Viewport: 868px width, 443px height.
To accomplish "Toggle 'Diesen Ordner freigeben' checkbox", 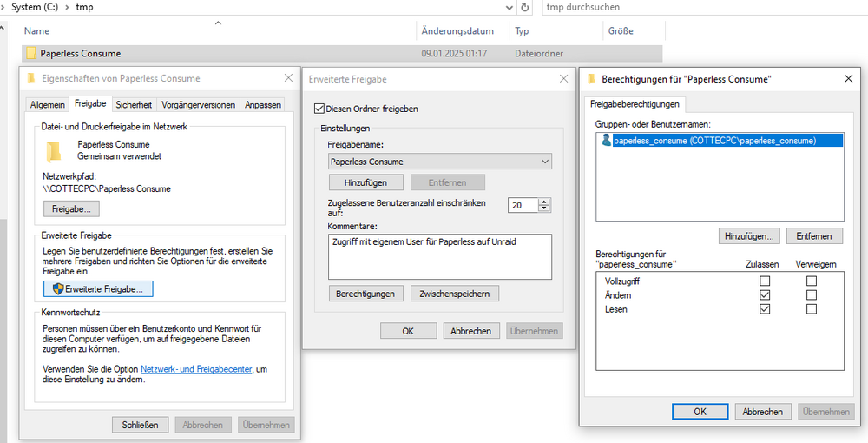I will tap(319, 109).
